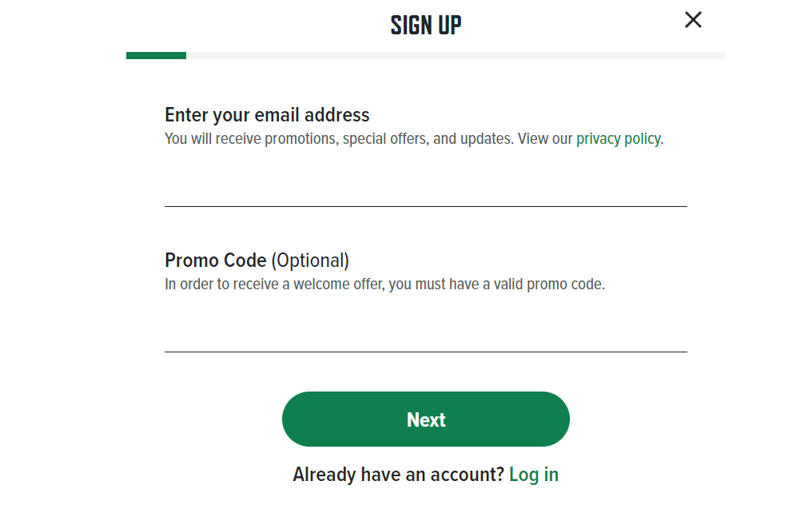Click the green filled progress segment
The height and width of the screenshot is (509, 812).
156,55
